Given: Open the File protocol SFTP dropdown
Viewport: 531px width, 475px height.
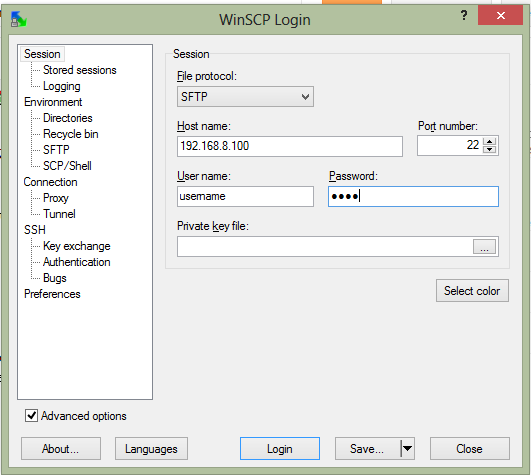Looking at the screenshot, I should [245, 97].
